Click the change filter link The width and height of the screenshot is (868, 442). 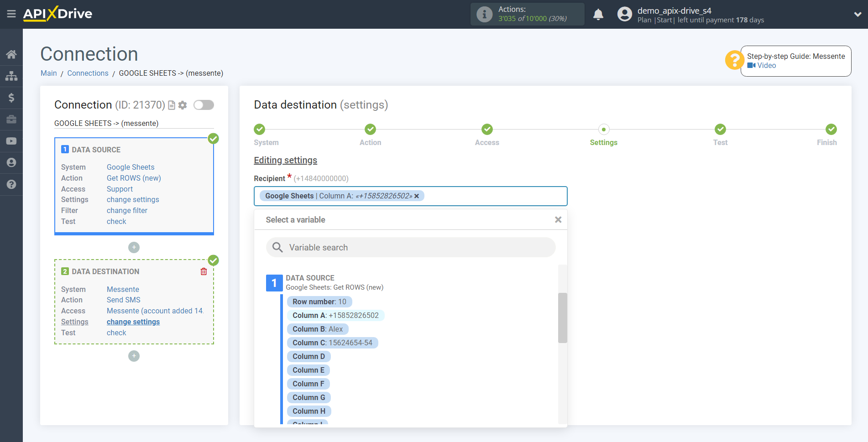127,210
